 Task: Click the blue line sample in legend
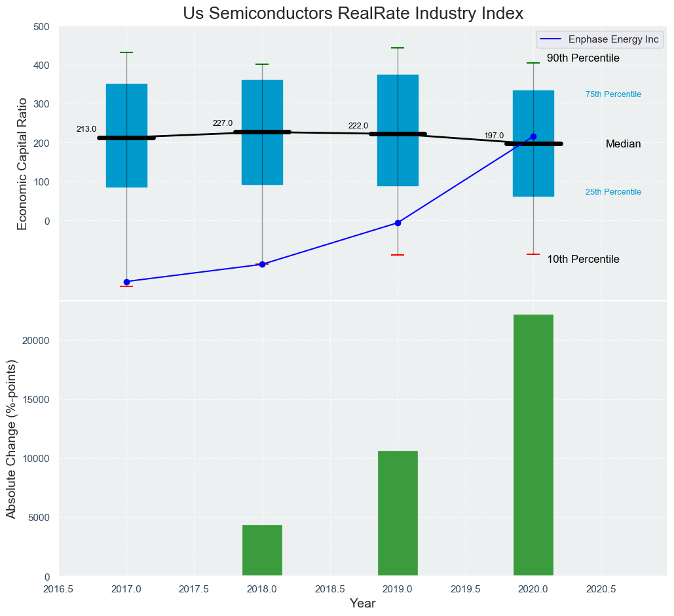552,39
